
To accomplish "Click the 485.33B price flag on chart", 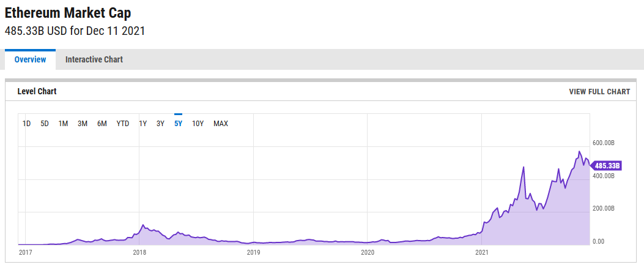I will pos(606,166).
